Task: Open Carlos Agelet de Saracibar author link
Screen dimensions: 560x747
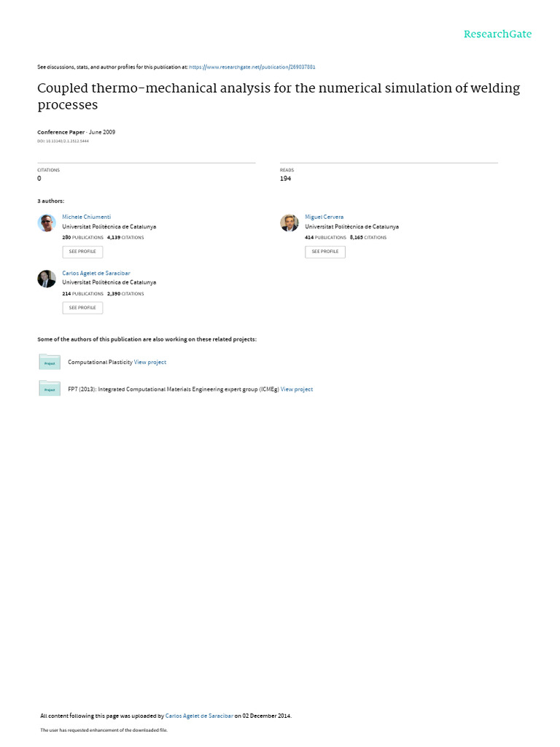Action: click(96, 273)
